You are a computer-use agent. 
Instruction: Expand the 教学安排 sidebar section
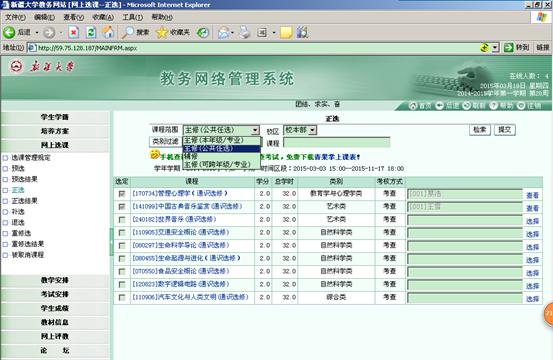pos(55,280)
